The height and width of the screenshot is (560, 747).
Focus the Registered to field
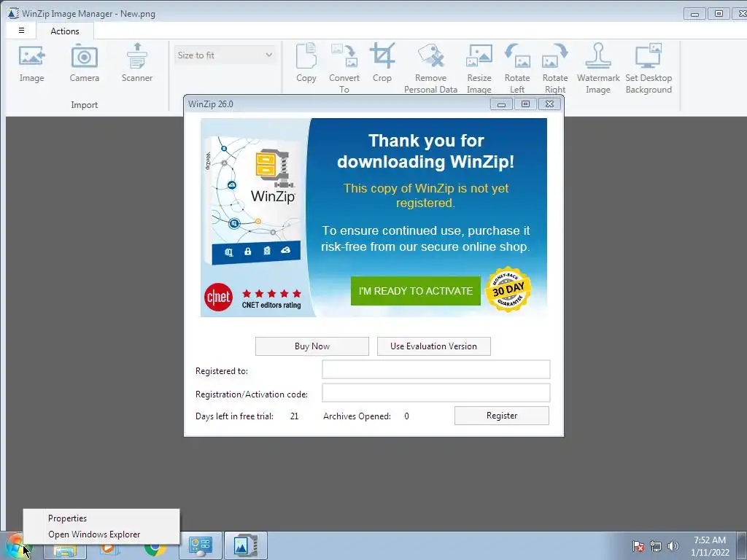click(x=436, y=370)
